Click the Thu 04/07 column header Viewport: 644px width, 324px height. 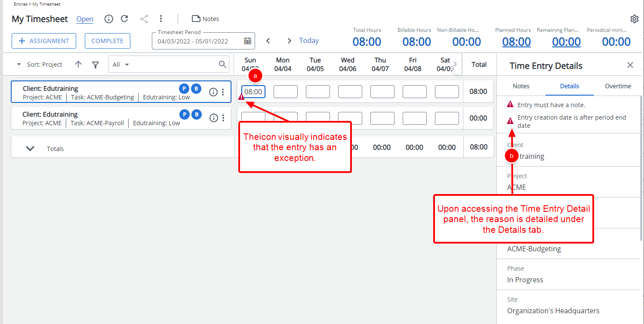point(380,64)
